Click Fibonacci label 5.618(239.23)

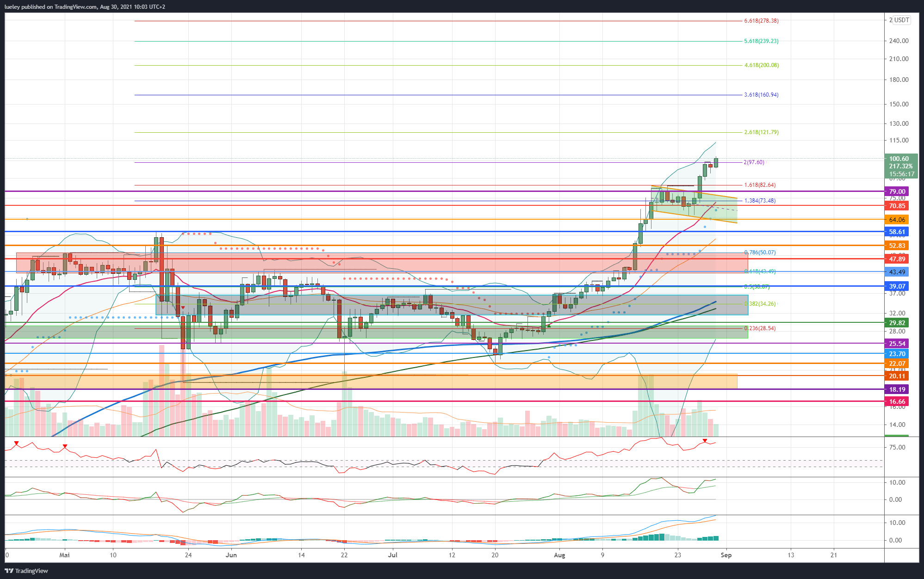click(x=761, y=41)
